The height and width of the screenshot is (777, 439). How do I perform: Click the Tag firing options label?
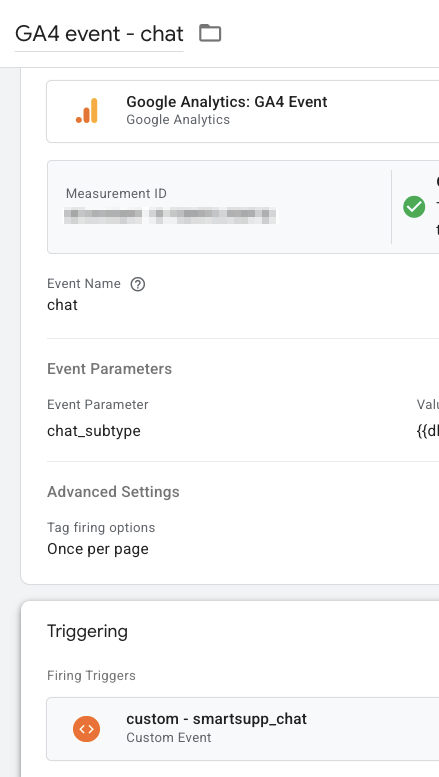click(101, 527)
